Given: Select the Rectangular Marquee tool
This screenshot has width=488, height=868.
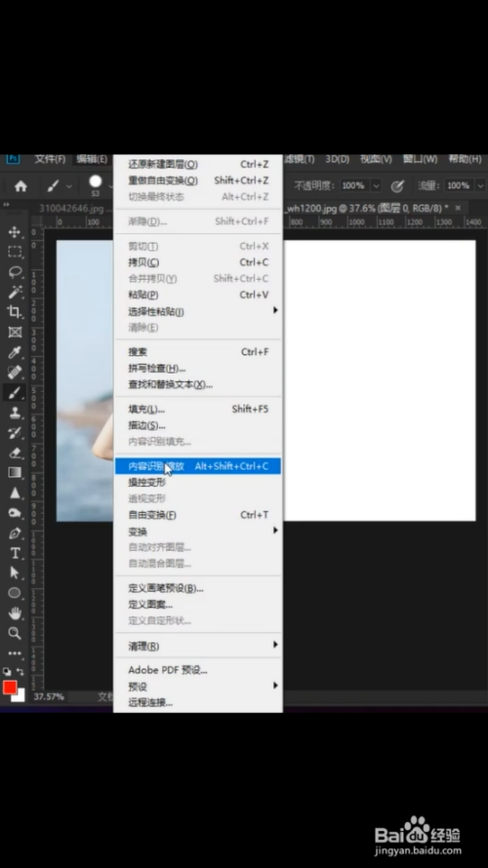Looking at the screenshot, I should pyautogui.click(x=15, y=252).
